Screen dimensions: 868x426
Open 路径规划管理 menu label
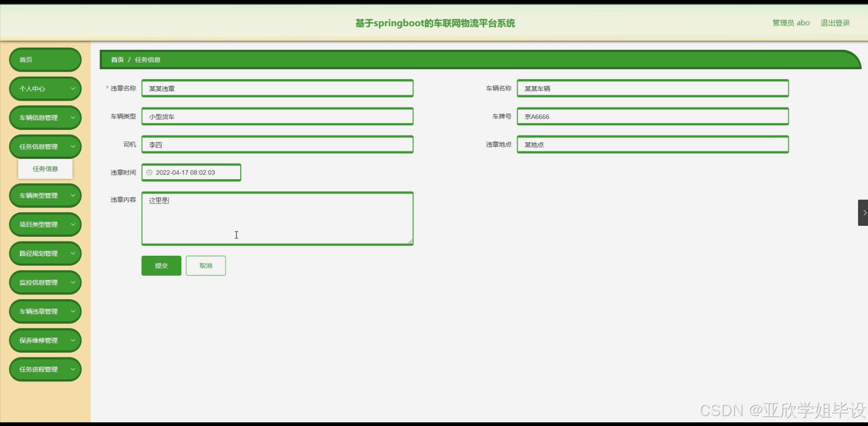[x=38, y=254]
